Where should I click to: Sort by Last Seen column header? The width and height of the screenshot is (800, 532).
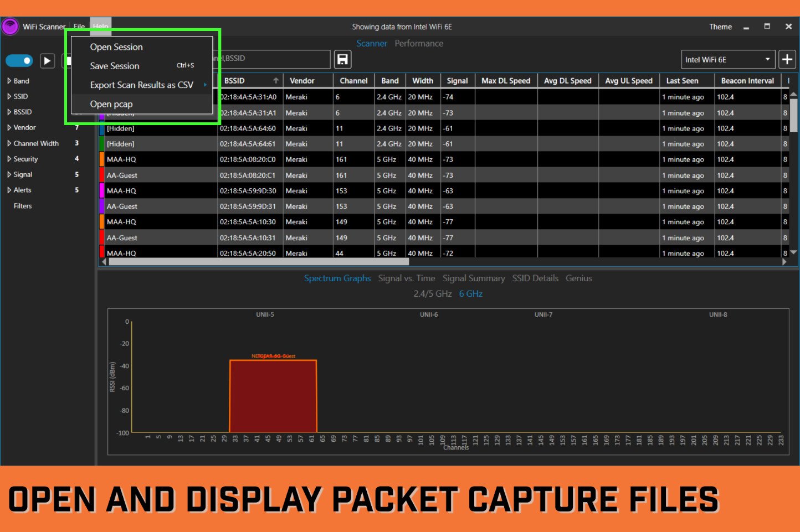pyautogui.click(x=688, y=81)
